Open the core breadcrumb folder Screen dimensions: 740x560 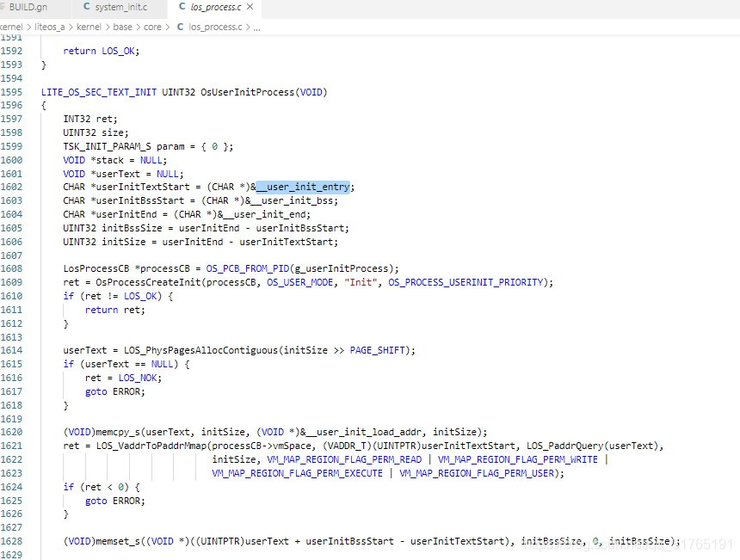(152, 27)
